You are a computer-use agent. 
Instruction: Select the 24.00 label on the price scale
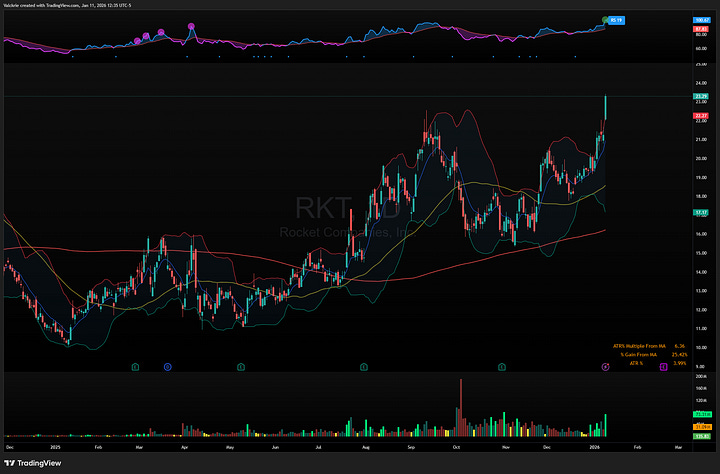click(x=701, y=83)
